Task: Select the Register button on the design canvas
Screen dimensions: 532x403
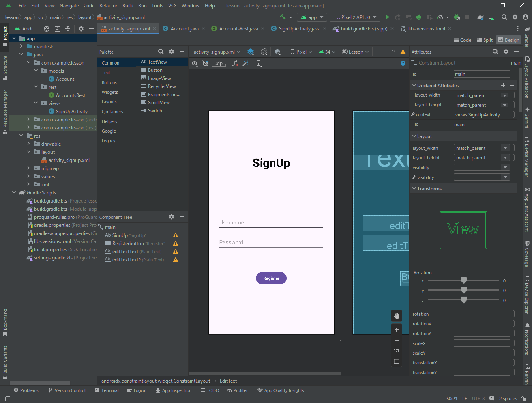Action: [271, 278]
